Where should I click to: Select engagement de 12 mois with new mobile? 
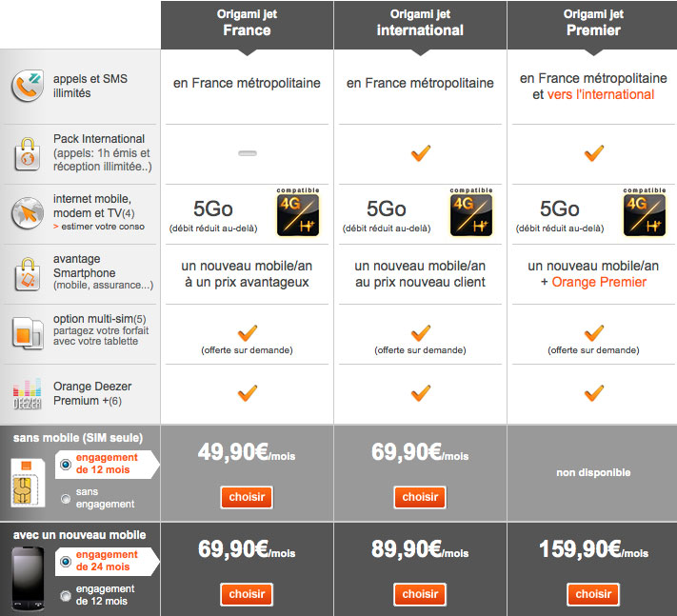[x=65, y=595]
